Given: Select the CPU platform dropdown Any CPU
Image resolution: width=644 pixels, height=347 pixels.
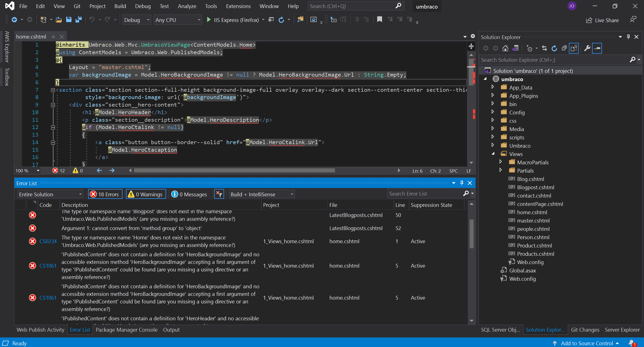Looking at the screenshot, I should (177, 20).
